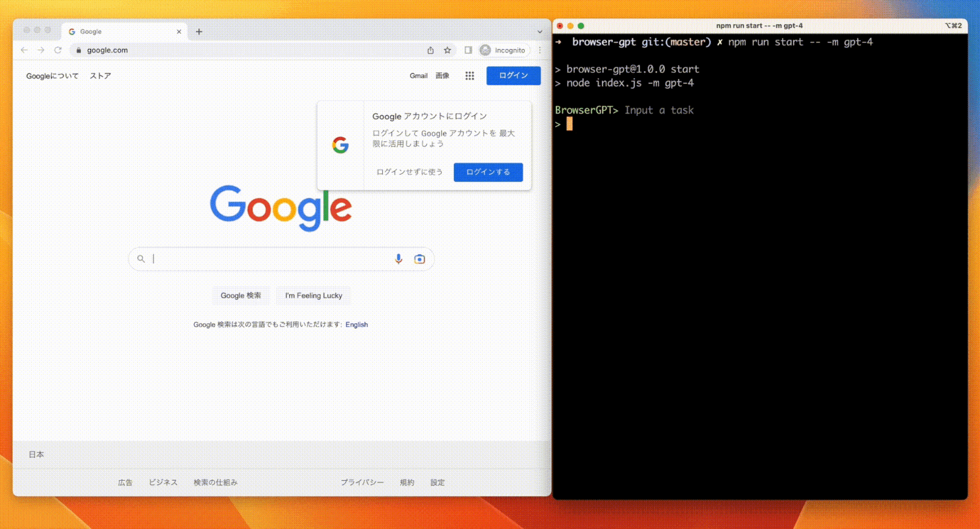Click the Google logo image
This screenshot has width=980, height=529.
pyautogui.click(x=281, y=208)
